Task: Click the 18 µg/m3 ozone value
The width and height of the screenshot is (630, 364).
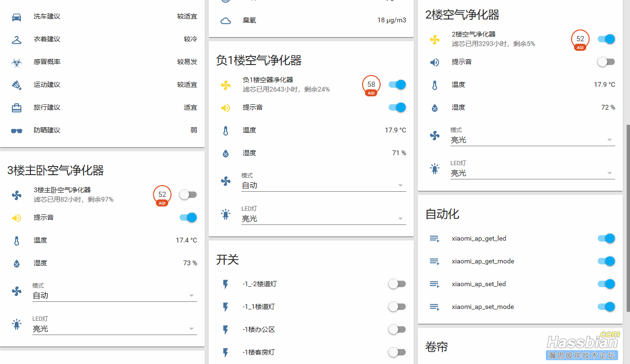Action: click(x=392, y=20)
